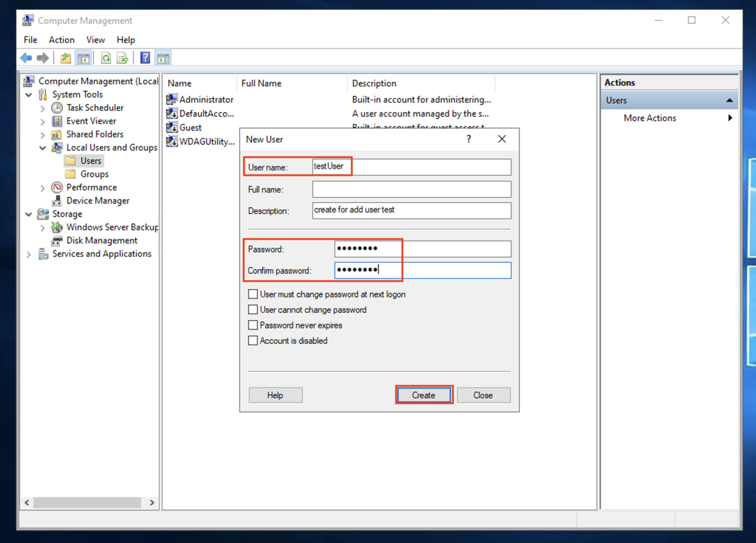Click the Back navigation arrow in toolbar
The image size is (756, 543).
[26, 58]
